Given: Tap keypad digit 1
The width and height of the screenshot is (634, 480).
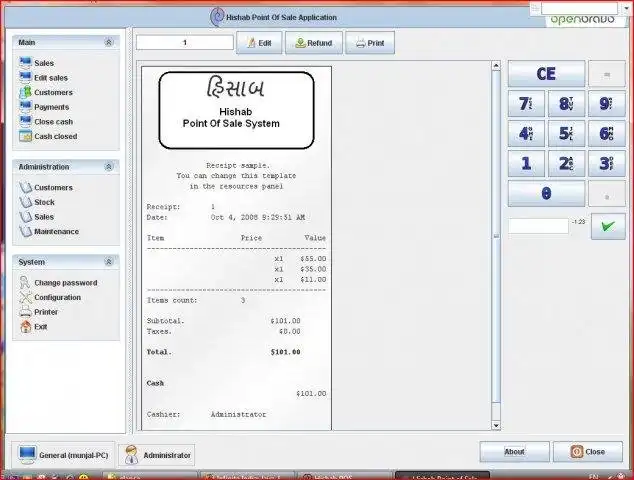Looking at the screenshot, I should tap(526, 163).
